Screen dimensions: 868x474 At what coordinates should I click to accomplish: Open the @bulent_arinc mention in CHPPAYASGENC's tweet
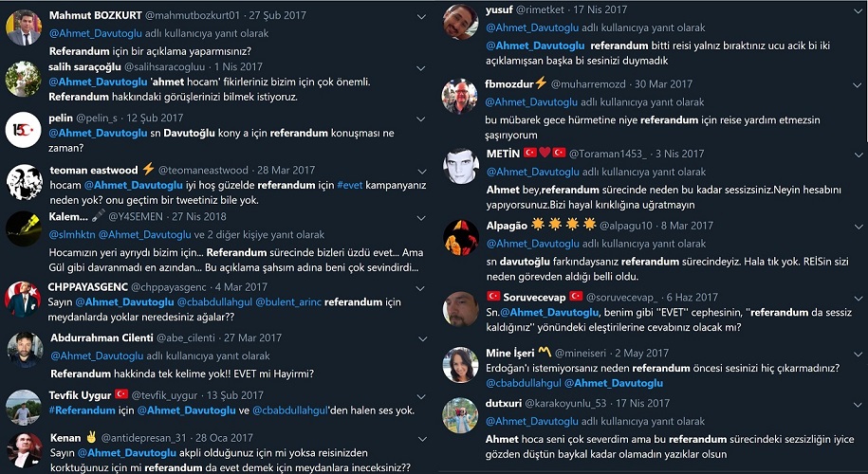(287, 302)
